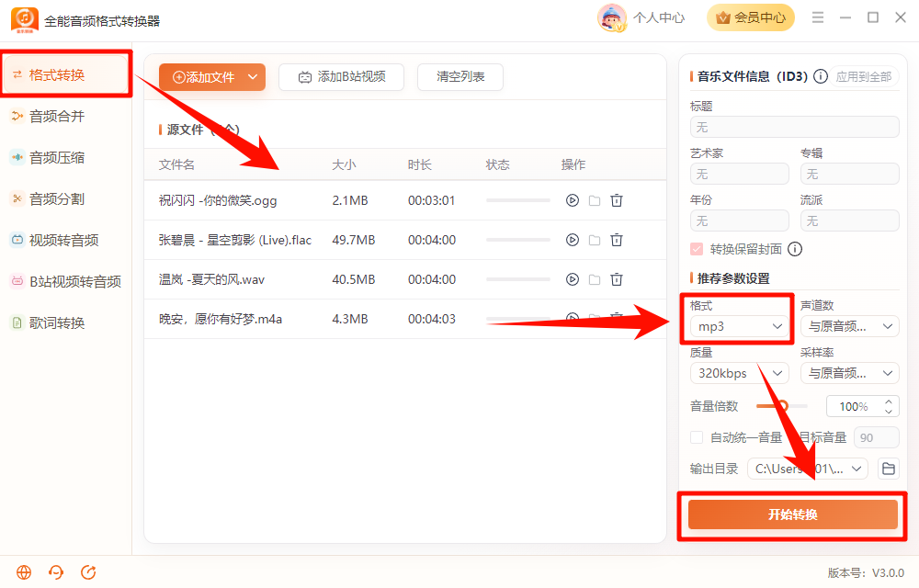Delete 祝闪闪 -你的微笑.ogg from list
This screenshot has width=919, height=588.
pyautogui.click(x=617, y=200)
